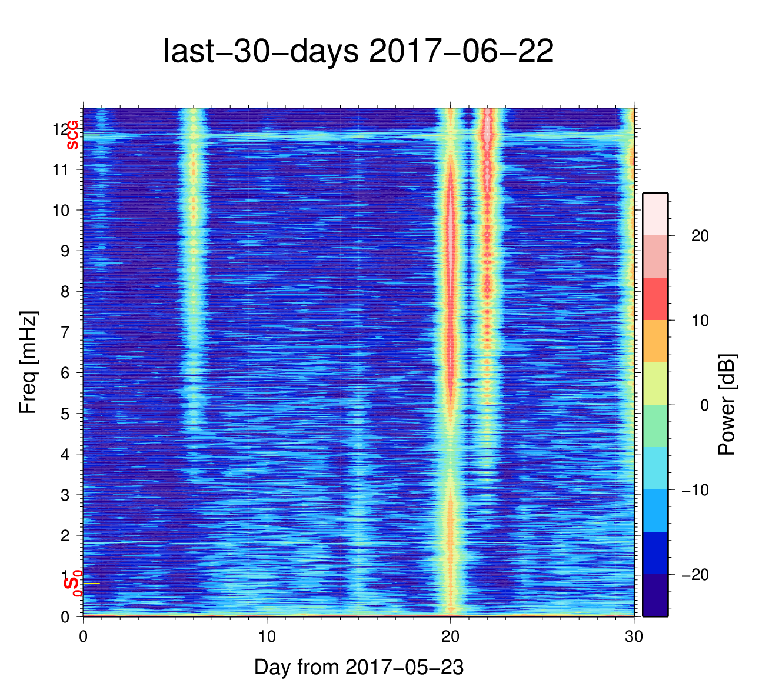Click the chart title 'last-30-days 2017-06-22'
The height and width of the screenshot is (700, 759).
point(358,52)
